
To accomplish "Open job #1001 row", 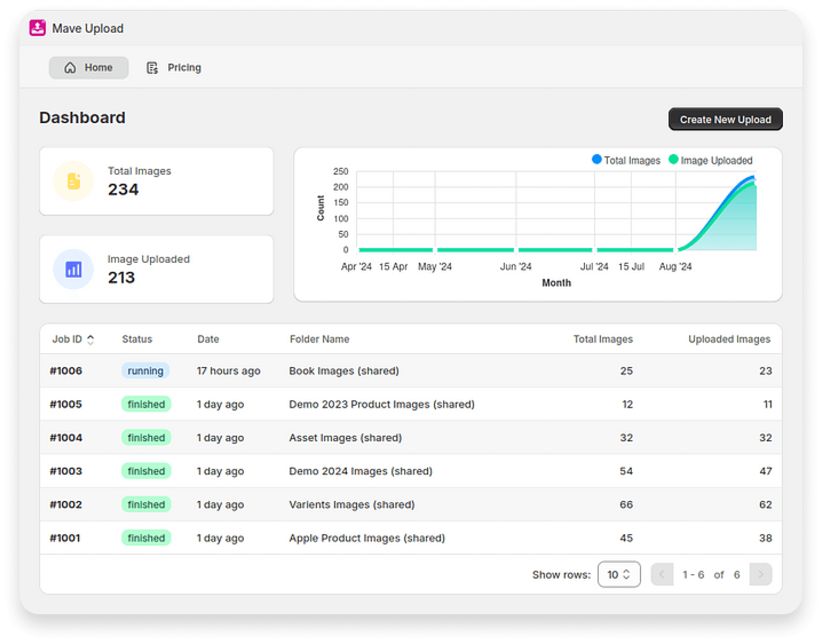I will point(411,538).
